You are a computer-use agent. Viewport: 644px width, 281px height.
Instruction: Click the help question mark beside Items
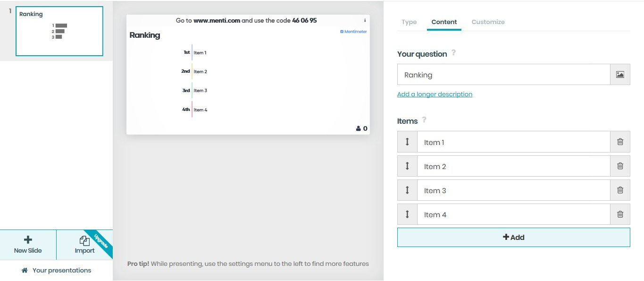424,120
